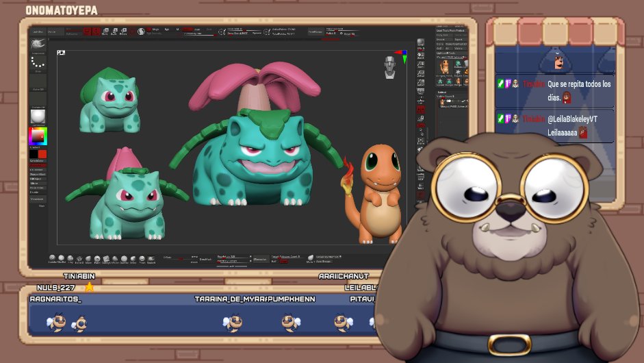
Task: Open the Alpha Off slot
Action: coord(38,82)
